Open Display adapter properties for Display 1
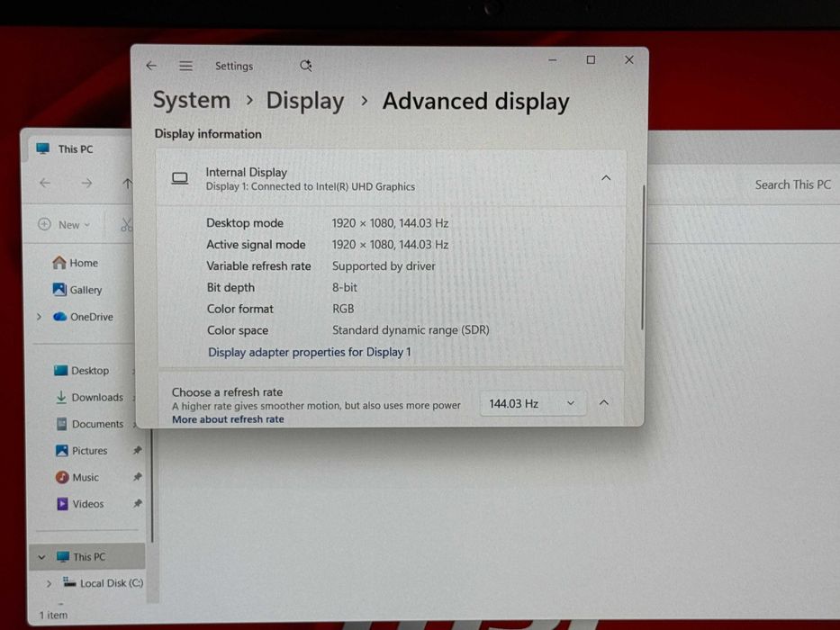The height and width of the screenshot is (630, 840). pyautogui.click(x=309, y=352)
